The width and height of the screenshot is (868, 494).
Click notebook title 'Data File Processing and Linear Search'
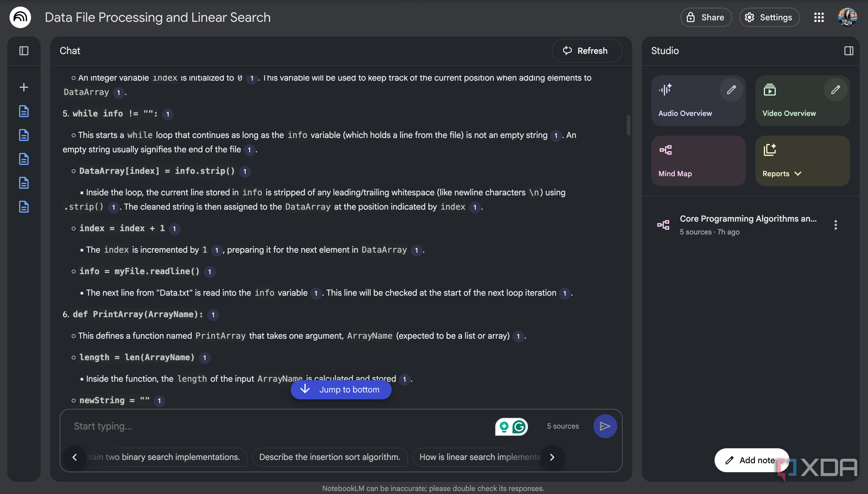click(x=158, y=17)
